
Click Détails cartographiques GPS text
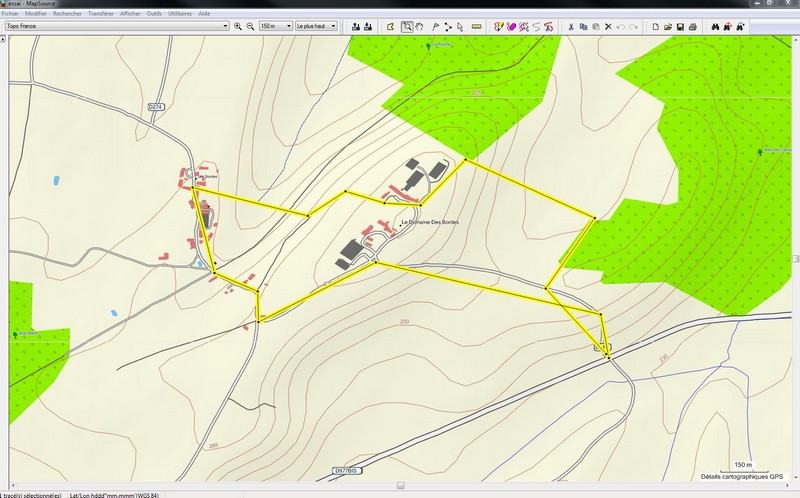pos(742,477)
